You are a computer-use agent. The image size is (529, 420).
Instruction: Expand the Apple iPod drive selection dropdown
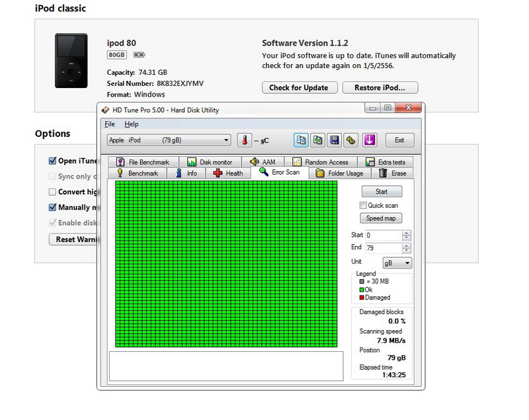169,140
